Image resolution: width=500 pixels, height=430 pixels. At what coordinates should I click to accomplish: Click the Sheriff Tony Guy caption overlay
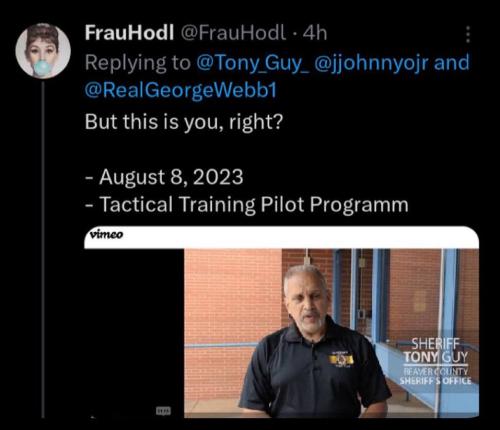pos(436,361)
